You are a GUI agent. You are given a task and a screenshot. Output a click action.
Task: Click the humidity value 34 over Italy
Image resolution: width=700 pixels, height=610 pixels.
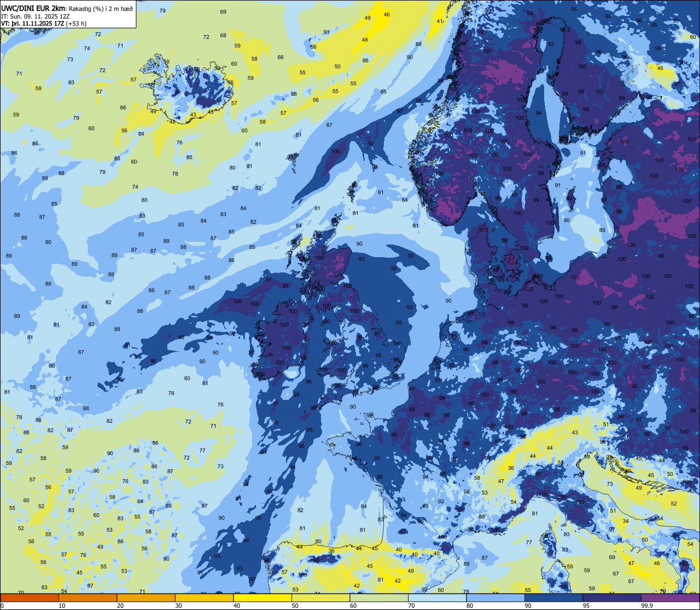point(626,521)
